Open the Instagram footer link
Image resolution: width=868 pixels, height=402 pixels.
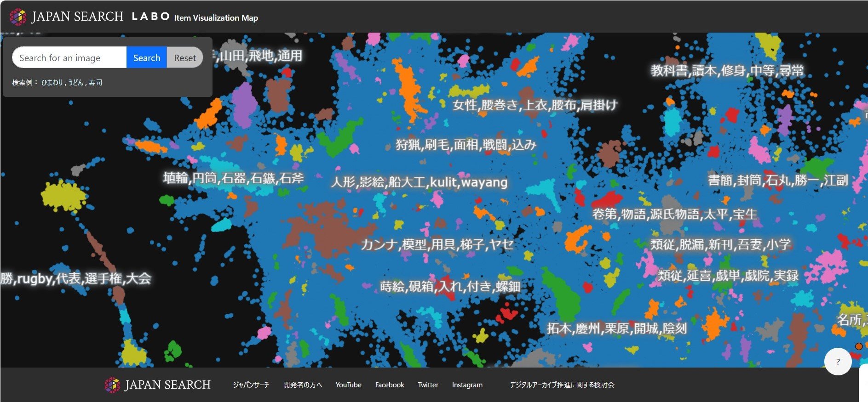(467, 385)
